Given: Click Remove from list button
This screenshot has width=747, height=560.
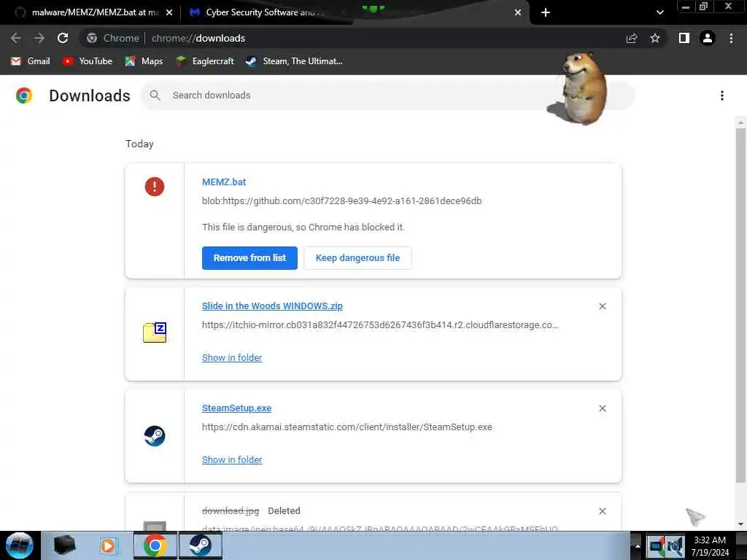Looking at the screenshot, I should coord(249,258).
